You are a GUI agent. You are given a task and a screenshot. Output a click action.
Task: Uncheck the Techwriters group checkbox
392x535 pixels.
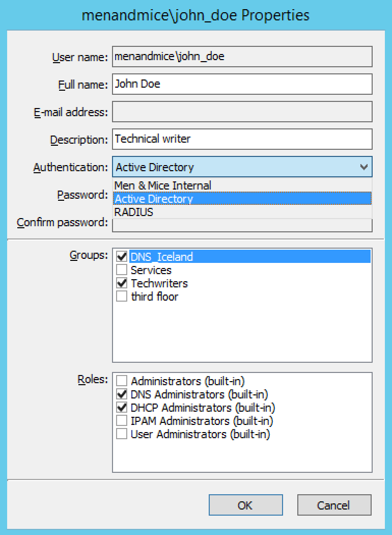(x=122, y=283)
